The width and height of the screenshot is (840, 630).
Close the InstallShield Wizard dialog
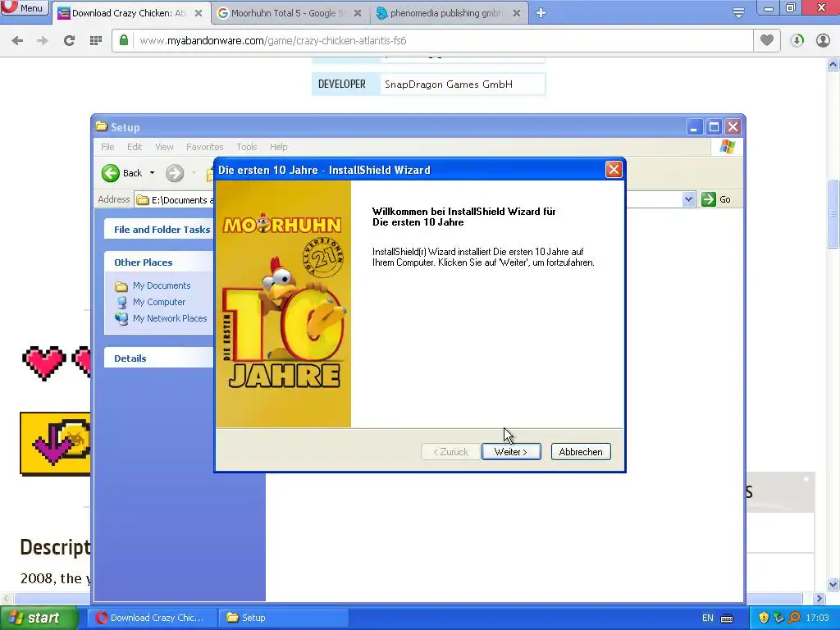614,170
